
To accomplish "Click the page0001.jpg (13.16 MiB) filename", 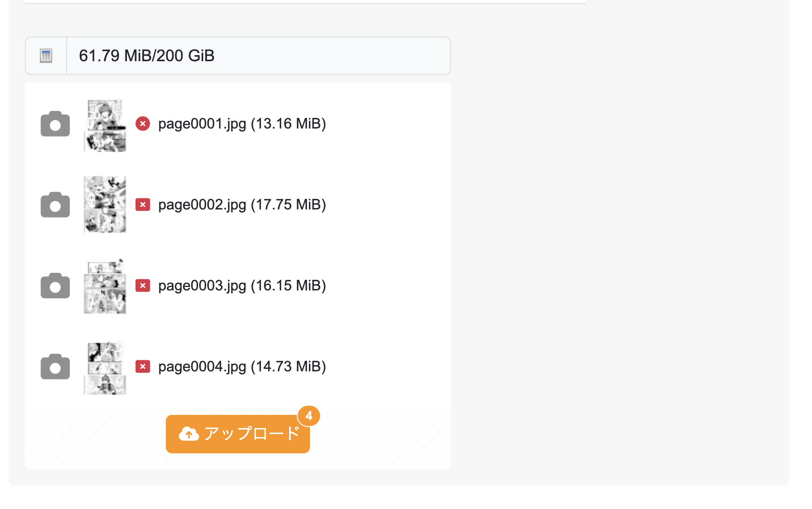I will (x=242, y=124).
